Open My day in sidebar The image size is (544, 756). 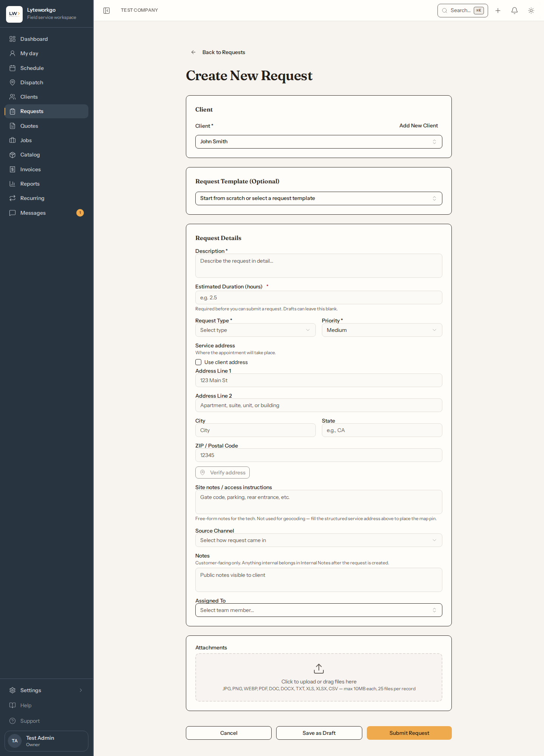[x=46, y=53]
